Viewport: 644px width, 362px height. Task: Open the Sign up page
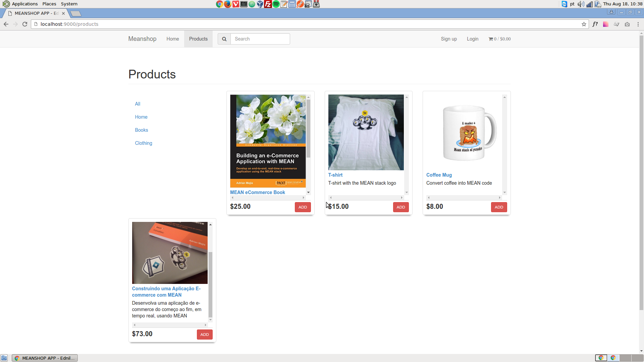click(x=449, y=39)
